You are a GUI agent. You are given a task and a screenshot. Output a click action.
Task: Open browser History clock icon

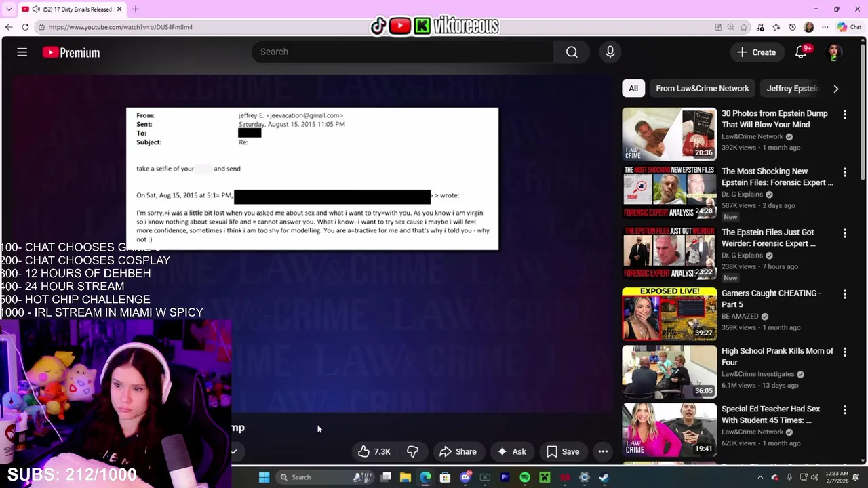coord(792,27)
